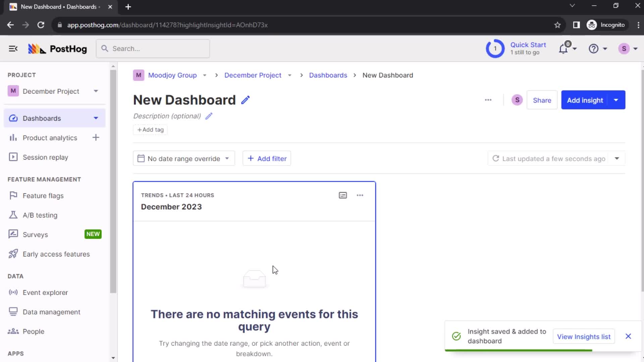Select Product analytics in sidebar
The image size is (644, 362).
[x=50, y=137]
